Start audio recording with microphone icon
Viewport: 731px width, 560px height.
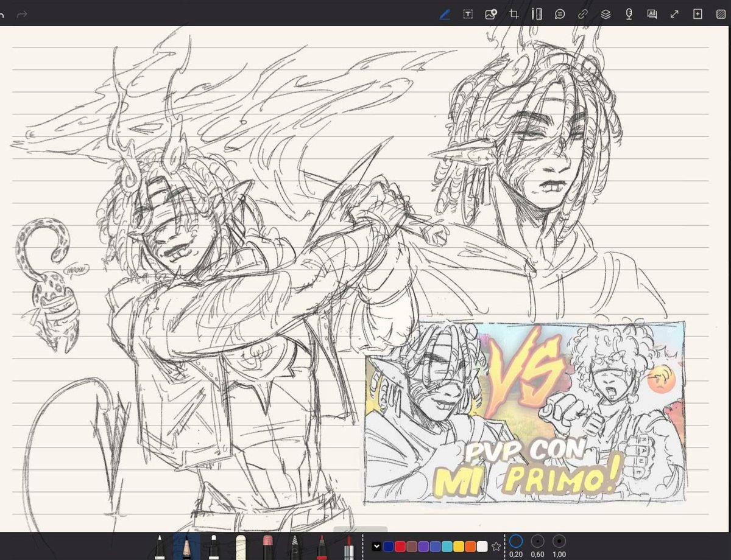pos(629,14)
